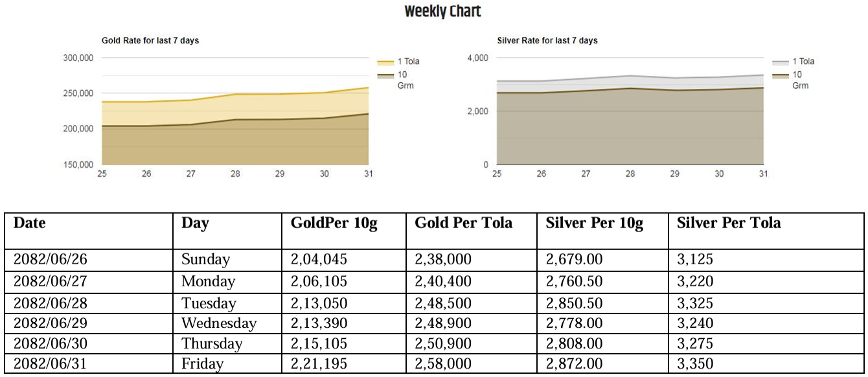The height and width of the screenshot is (377, 868).
Task: Select the 2,58,000 gold per tola cell
Action: click(443, 364)
